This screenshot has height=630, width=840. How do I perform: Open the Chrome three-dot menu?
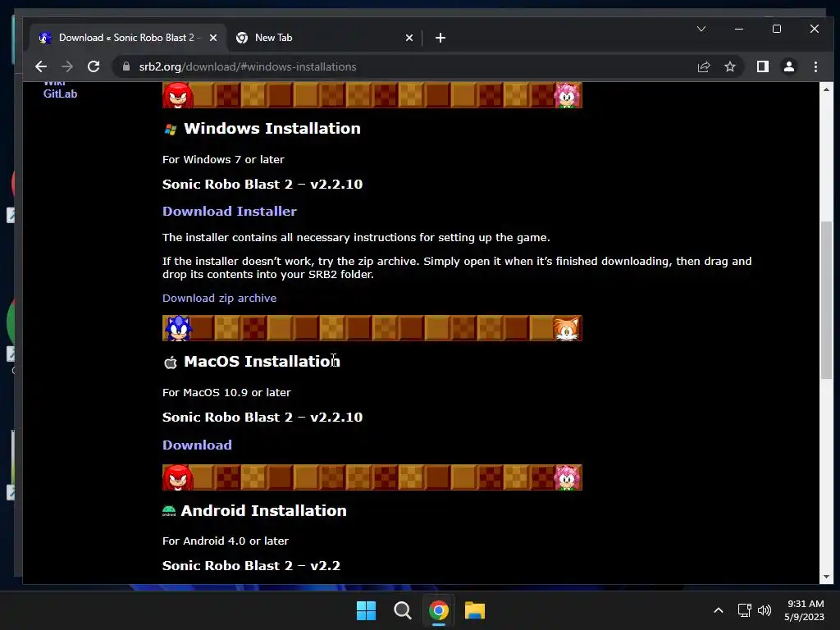(x=815, y=67)
